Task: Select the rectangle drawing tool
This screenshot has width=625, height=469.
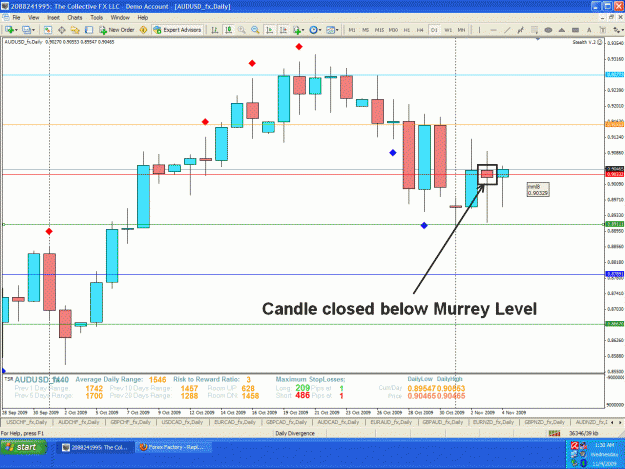Action: (x=576, y=30)
